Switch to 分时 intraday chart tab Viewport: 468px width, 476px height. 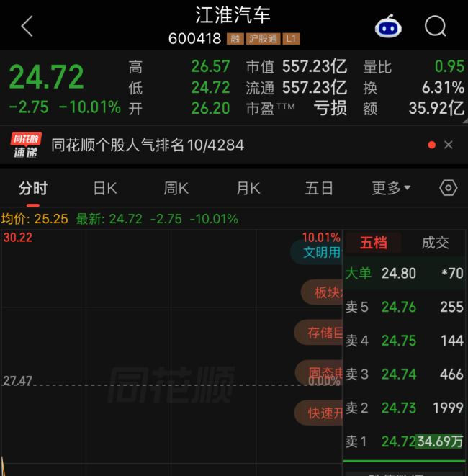click(x=33, y=188)
